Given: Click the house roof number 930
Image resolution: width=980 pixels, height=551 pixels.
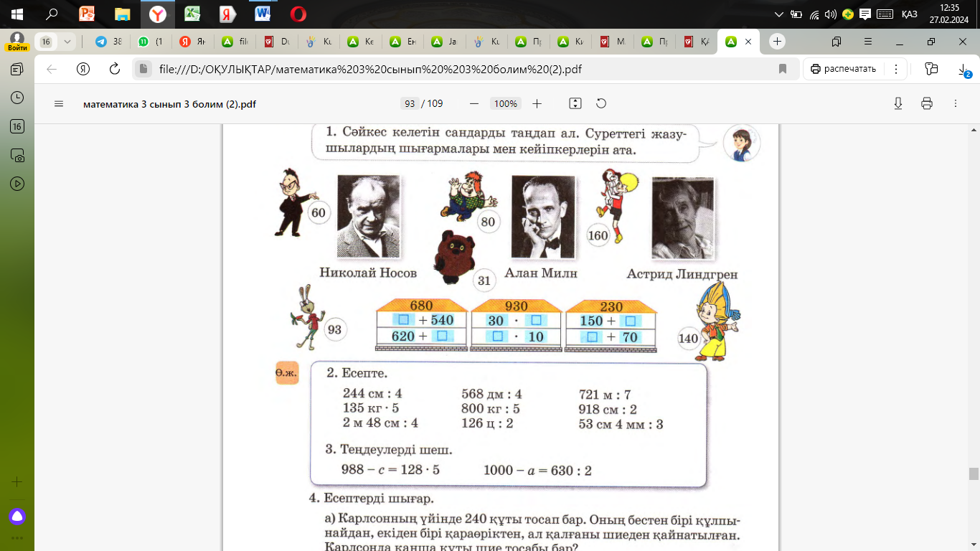Looking at the screenshot, I should [517, 306].
